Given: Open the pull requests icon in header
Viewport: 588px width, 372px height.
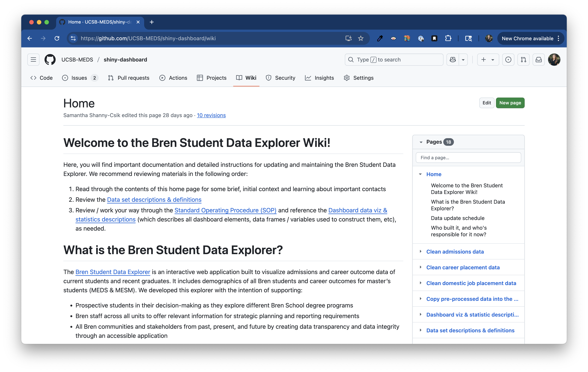Looking at the screenshot, I should (523, 60).
